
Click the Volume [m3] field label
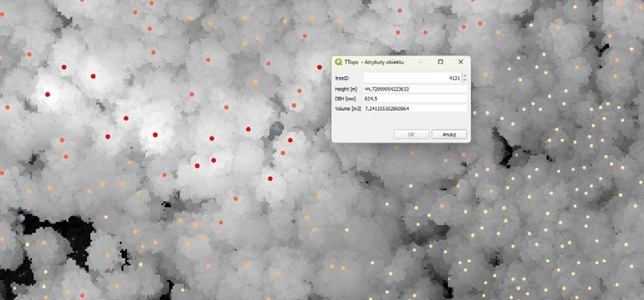pyautogui.click(x=349, y=108)
